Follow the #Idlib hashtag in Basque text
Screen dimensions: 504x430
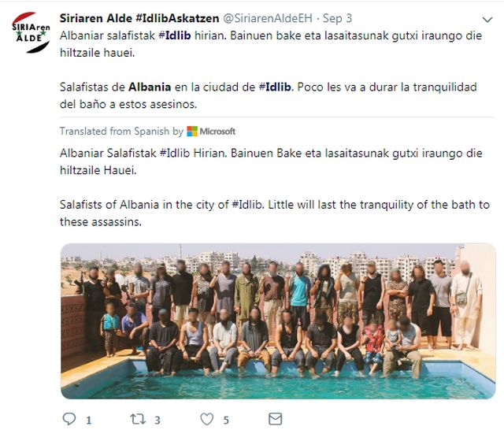pyautogui.click(x=175, y=35)
